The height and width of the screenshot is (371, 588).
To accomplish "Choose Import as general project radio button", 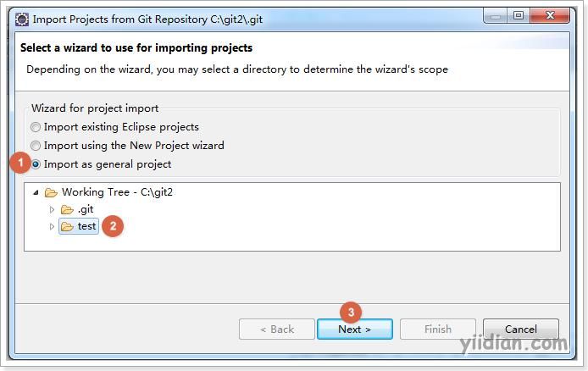I will point(36,164).
